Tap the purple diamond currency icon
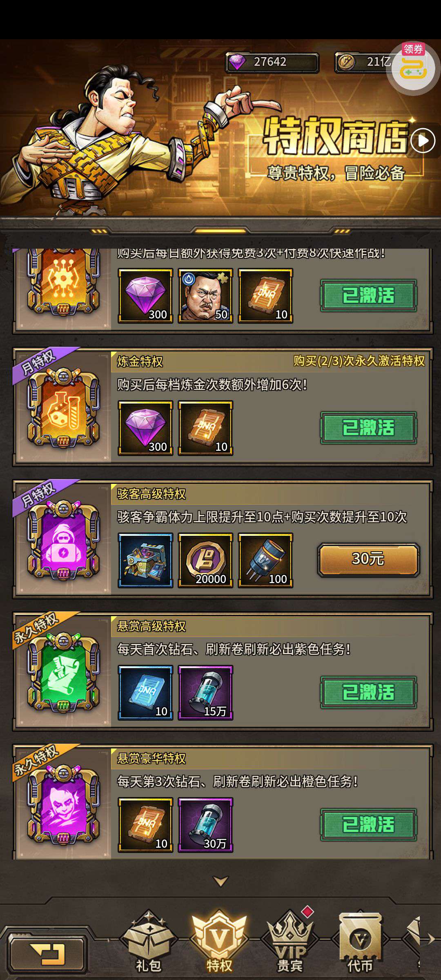The height and width of the screenshot is (980, 441). [237, 62]
